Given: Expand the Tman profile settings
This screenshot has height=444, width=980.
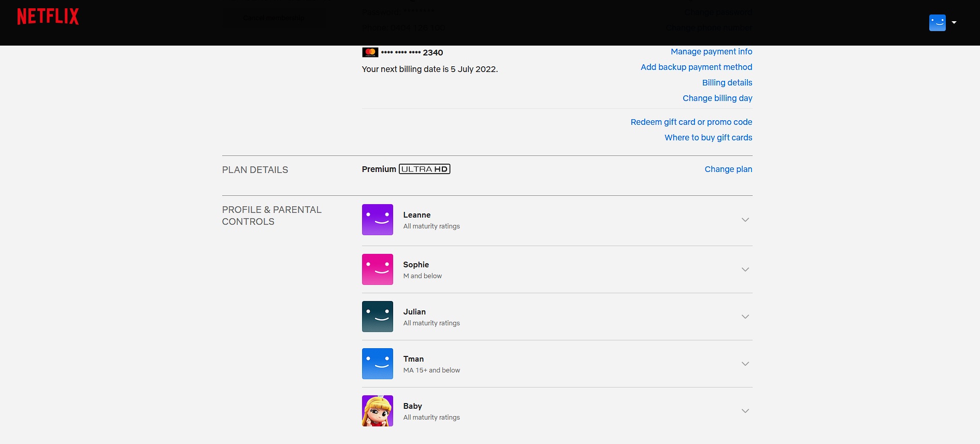Looking at the screenshot, I should click(x=745, y=364).
